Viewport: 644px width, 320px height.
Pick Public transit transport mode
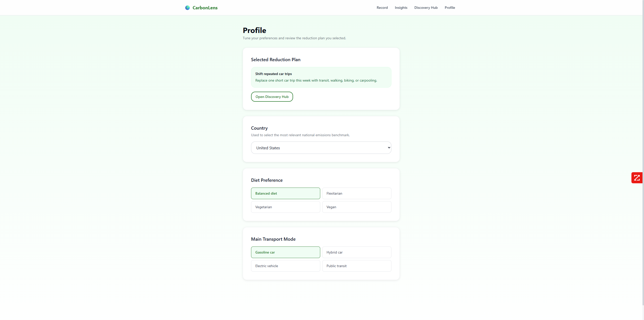coord(357,266)
